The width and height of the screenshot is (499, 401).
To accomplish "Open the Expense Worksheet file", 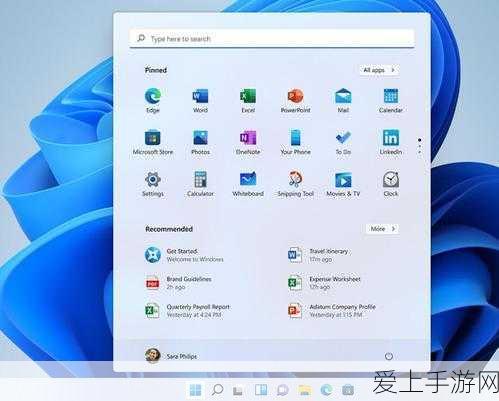I will pyautogui.click(x=324, y=283).
